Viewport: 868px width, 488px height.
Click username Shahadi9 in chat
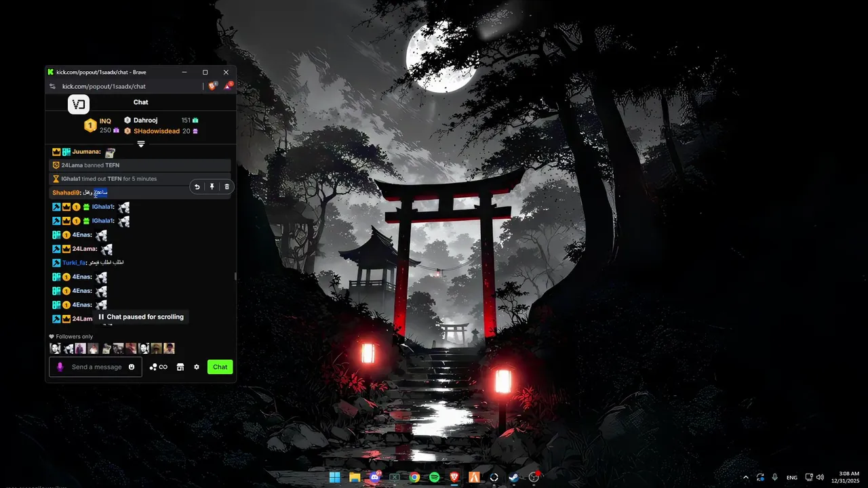point(66,192)
